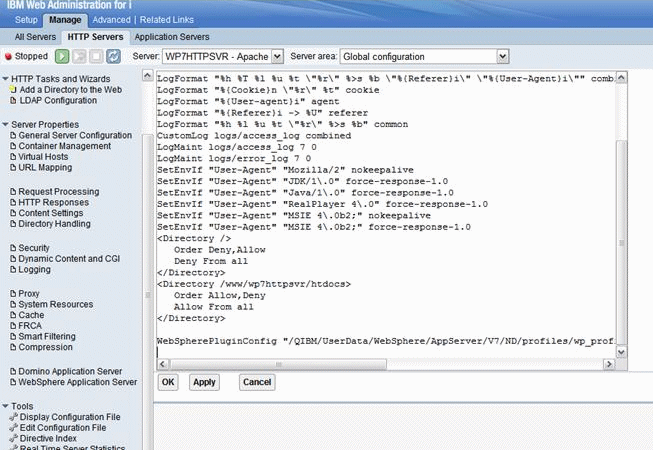
Task: Open Container Management
Action: tap(65, 146)
